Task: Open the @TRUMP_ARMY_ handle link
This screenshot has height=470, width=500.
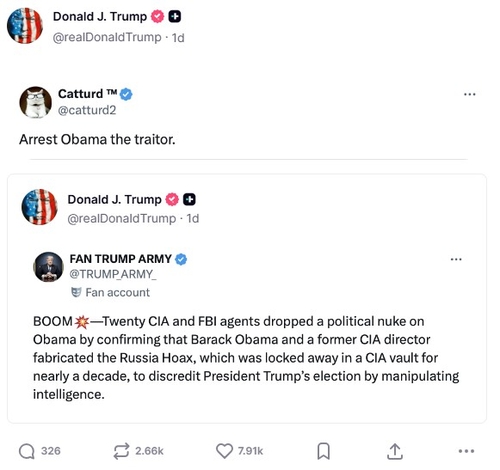Action: (113, 274)
